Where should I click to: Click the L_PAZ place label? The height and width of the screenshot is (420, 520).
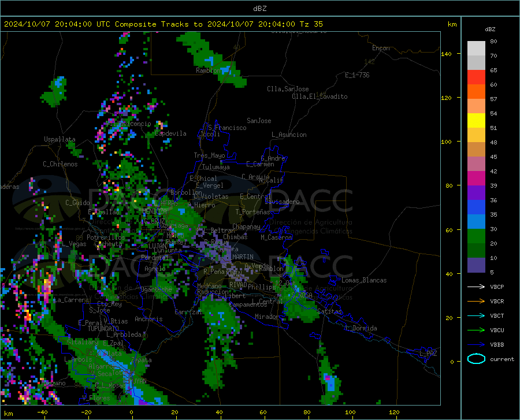click(x=428, y=354)
